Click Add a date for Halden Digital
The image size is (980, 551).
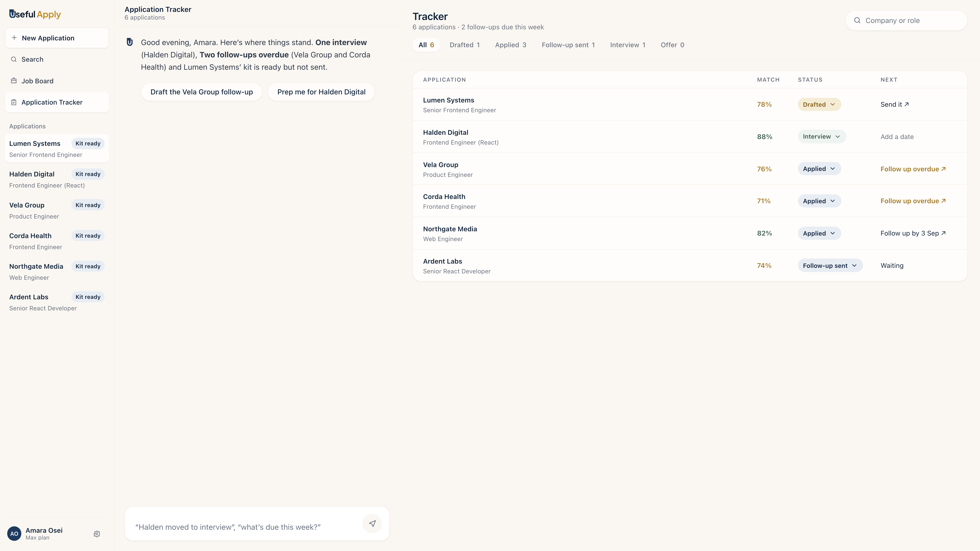click(897, 137)
